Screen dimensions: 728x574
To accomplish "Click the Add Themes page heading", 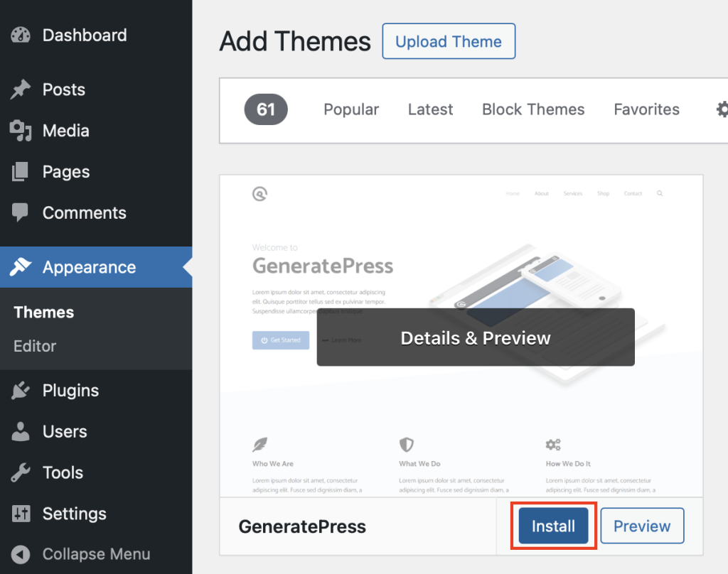I will 295,41.
